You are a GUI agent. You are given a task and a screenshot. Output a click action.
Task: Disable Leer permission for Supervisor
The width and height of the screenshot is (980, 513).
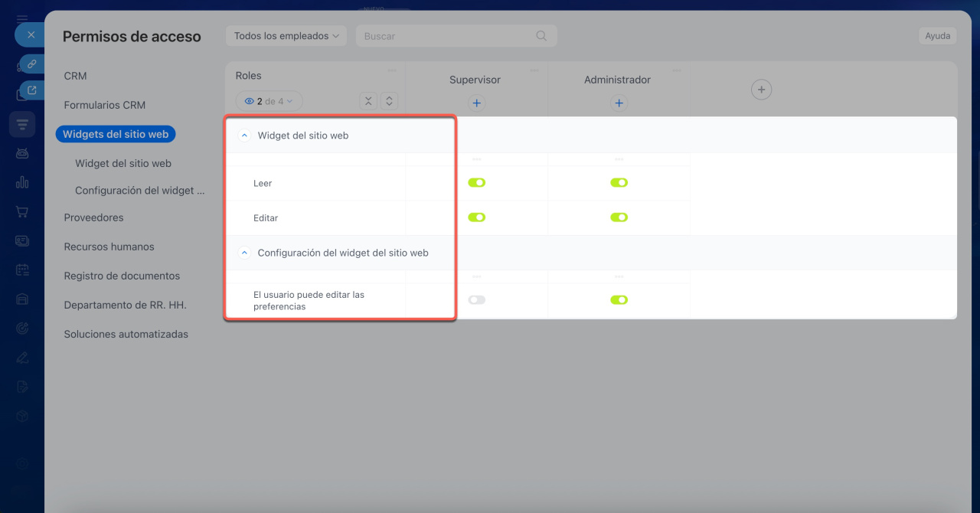[x=476, y=183]
